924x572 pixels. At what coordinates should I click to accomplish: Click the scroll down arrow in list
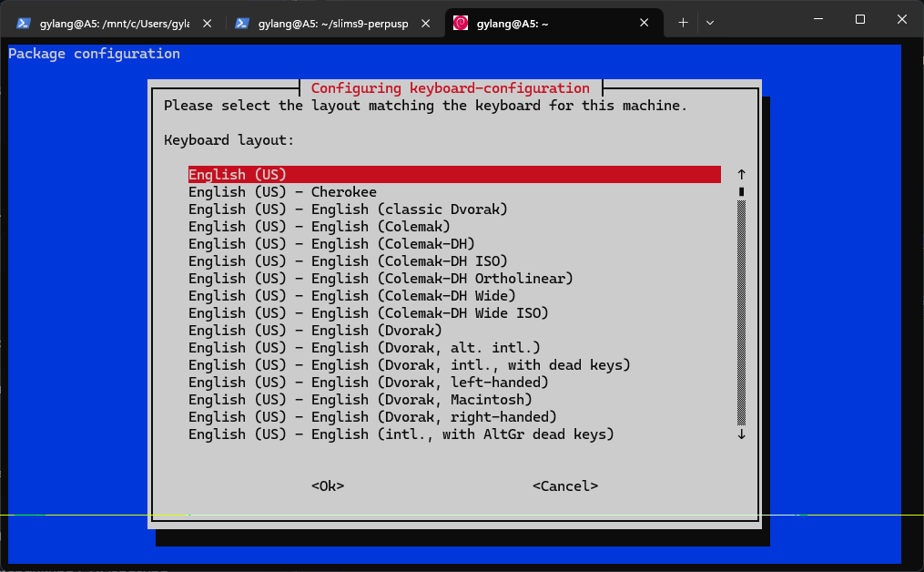point(741,434)
